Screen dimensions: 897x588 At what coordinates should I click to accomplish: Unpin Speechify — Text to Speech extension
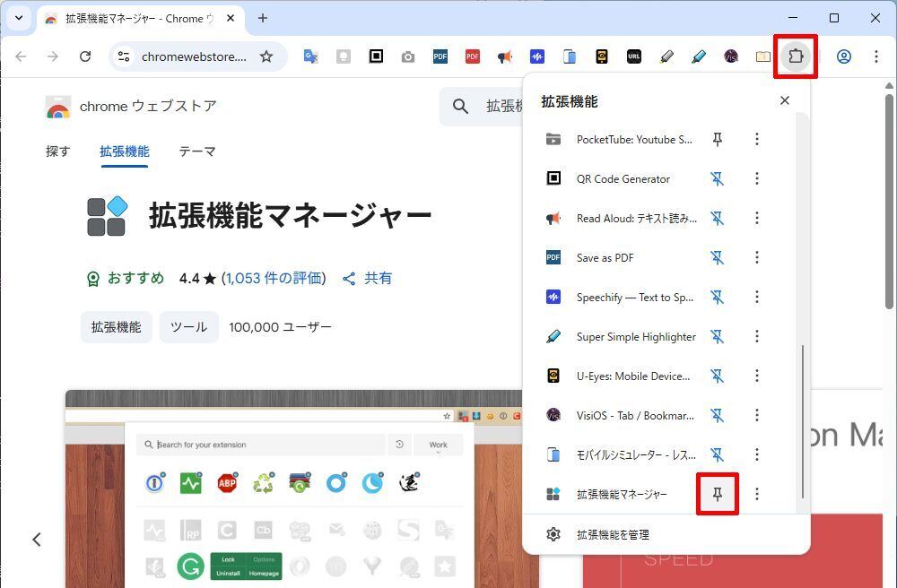point(718,298)
